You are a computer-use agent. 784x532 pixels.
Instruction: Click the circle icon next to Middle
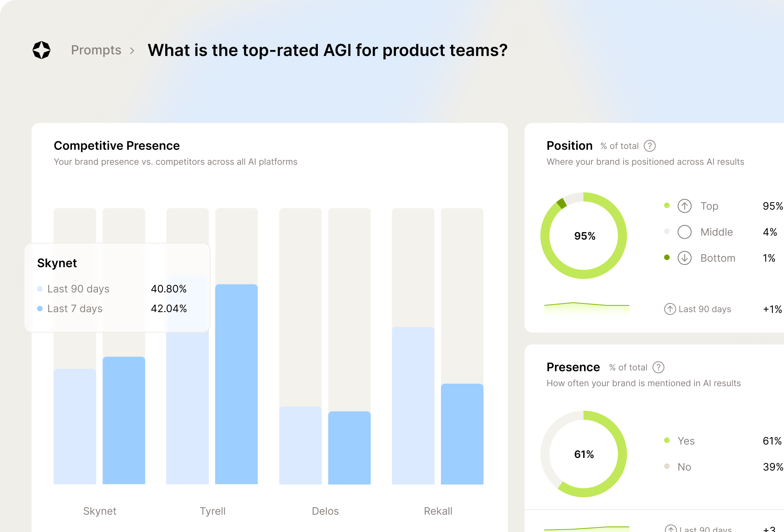[685, 232]
